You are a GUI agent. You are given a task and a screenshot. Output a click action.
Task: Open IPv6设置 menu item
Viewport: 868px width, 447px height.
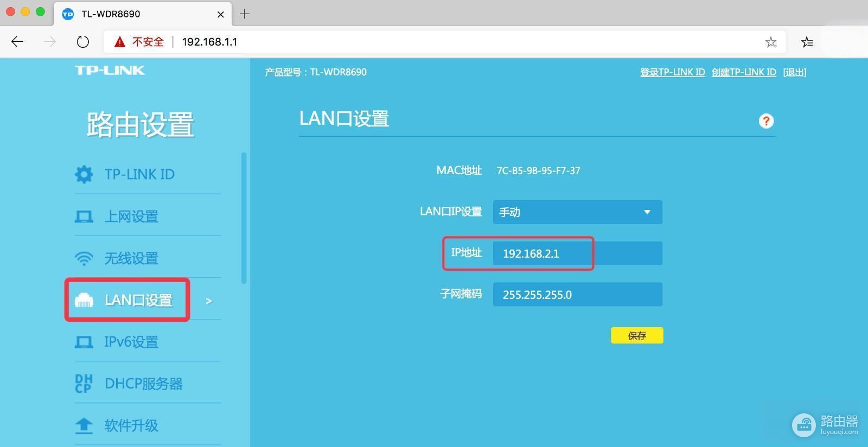pyautogui.click(x=131, y=342)
